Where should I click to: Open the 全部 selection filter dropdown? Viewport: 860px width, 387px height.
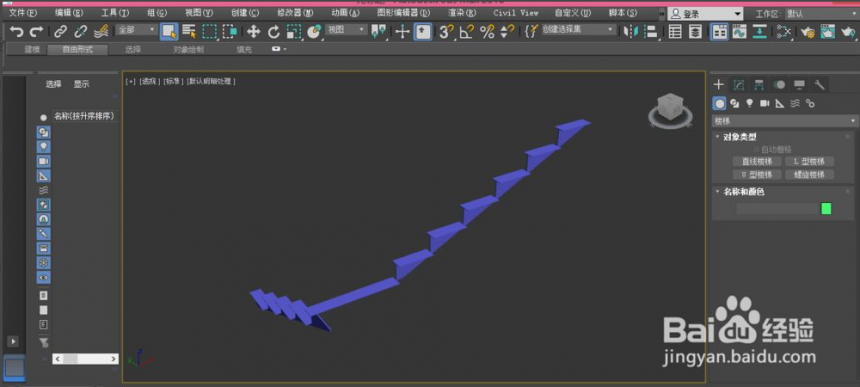137,30
